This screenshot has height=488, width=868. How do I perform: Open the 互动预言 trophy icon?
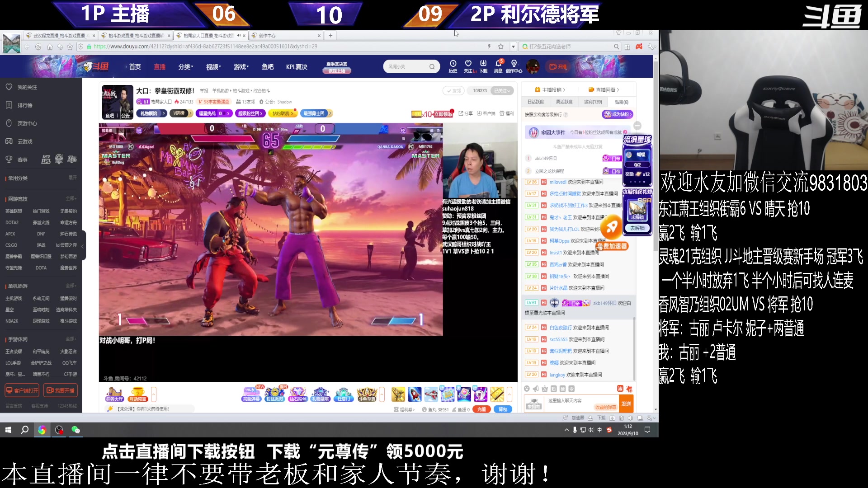coord(138,394)
